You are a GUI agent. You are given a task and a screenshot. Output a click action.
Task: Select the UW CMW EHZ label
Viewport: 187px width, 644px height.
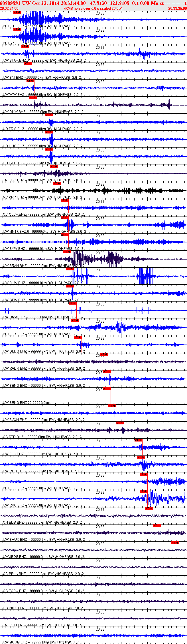[43, 317]
